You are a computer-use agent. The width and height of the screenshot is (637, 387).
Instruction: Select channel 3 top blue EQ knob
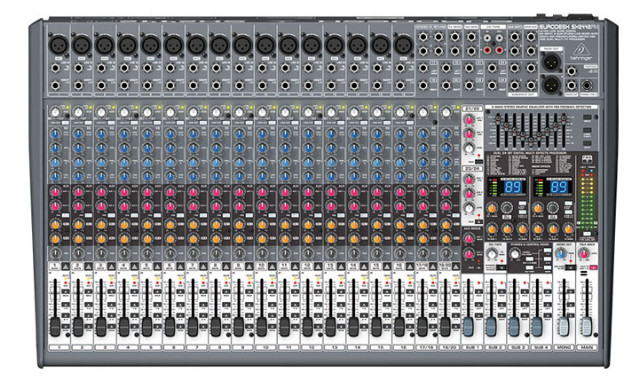coord(101,133)
